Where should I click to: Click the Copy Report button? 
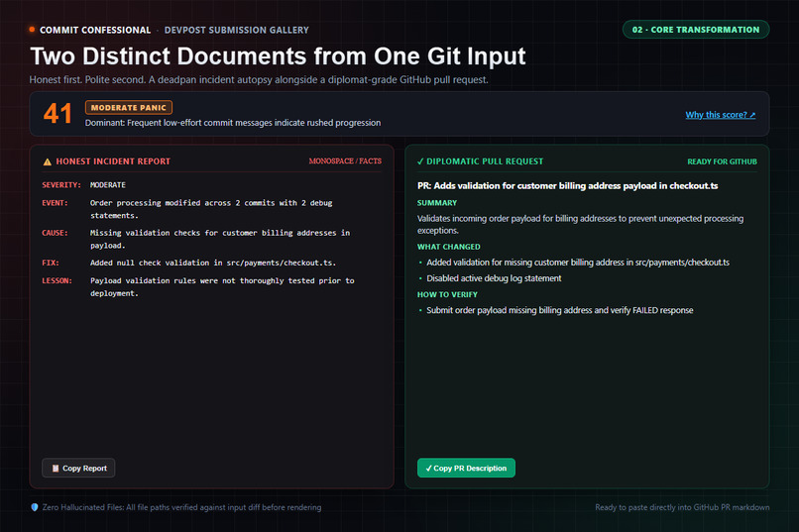[x=78, y=468]
